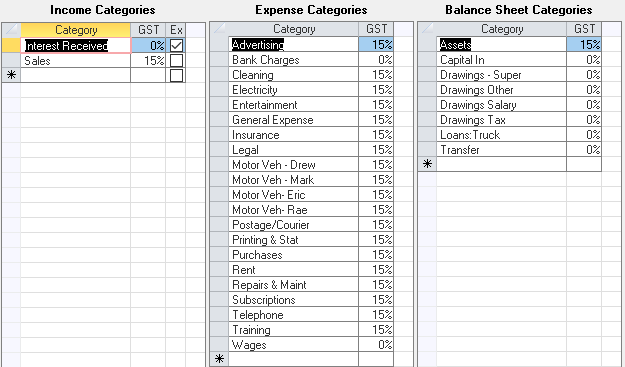Select the Capital In category
The width and height of the screenshot is (625, 367).
[x=502, y=60]
